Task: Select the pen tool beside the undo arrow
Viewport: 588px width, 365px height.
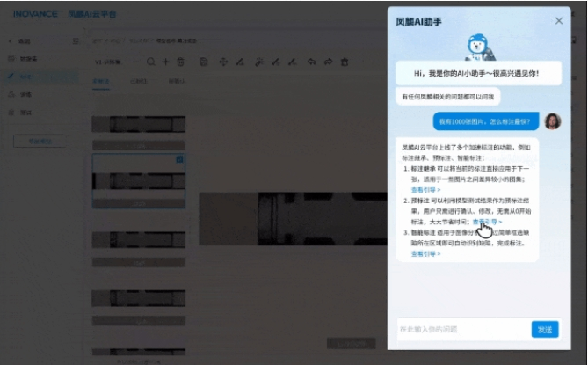Action: tap(293, 62)
